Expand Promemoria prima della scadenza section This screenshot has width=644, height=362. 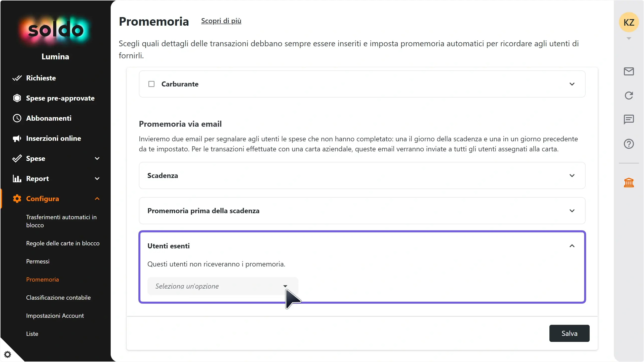(362, 211)
